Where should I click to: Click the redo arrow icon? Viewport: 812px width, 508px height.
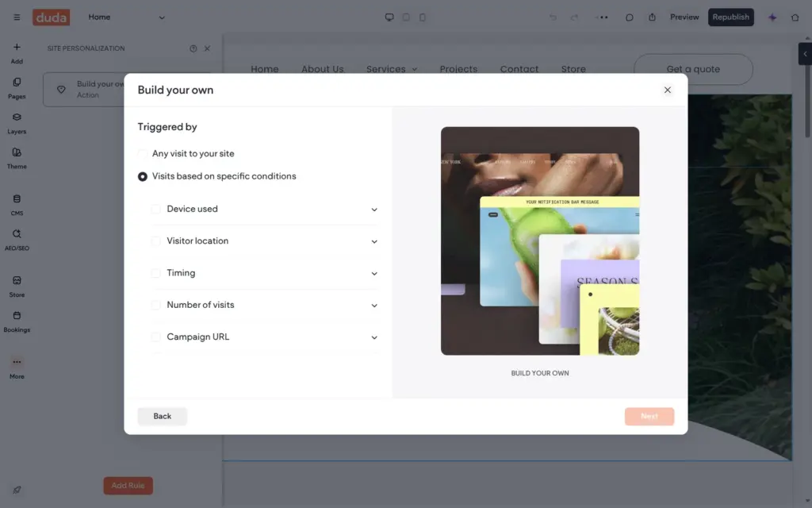click(574, 17)
